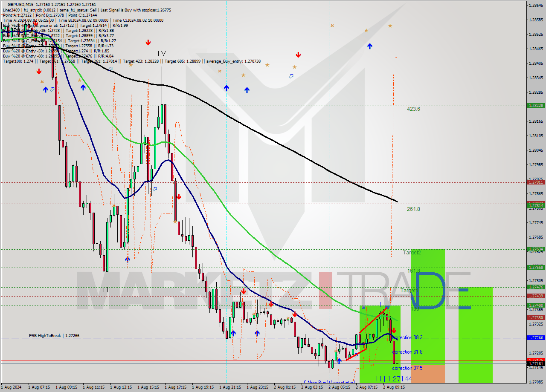
Task: Click the 1.27085 price axis value
Action: click(536, 382)
